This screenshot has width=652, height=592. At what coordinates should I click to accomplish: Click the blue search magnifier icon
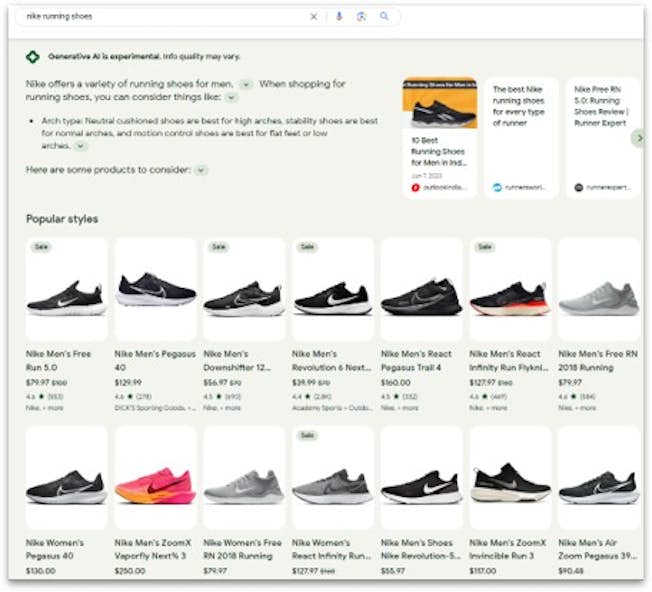(384, 17)
